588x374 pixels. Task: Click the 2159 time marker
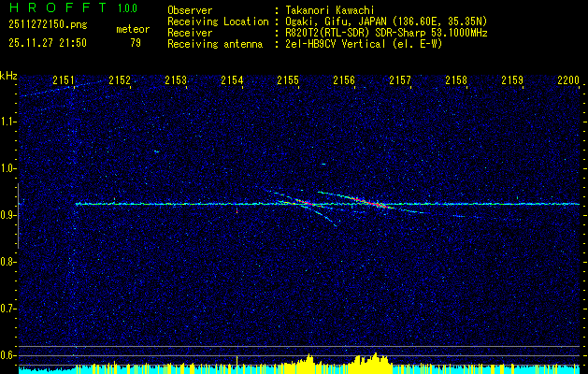pos(512,79)
